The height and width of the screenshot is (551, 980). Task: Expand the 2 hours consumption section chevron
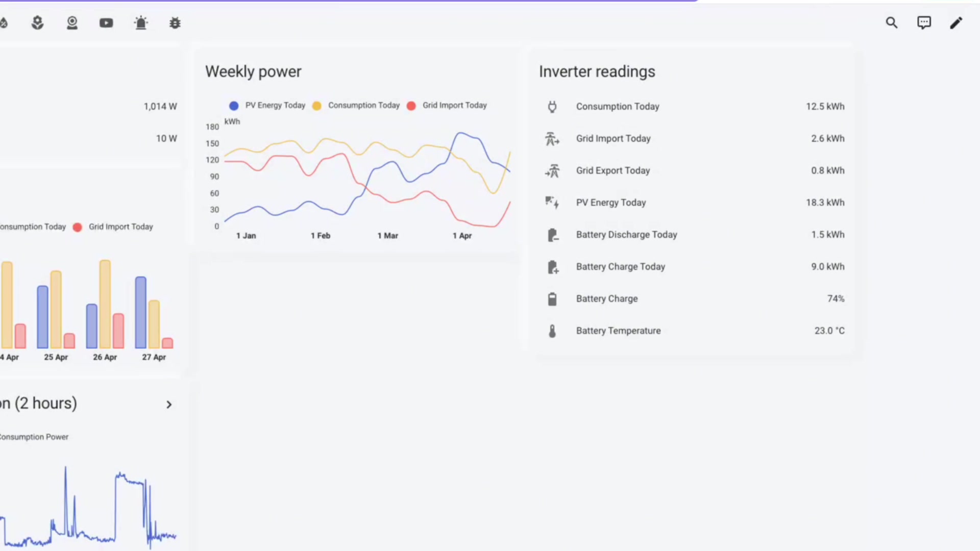point(168,404)
